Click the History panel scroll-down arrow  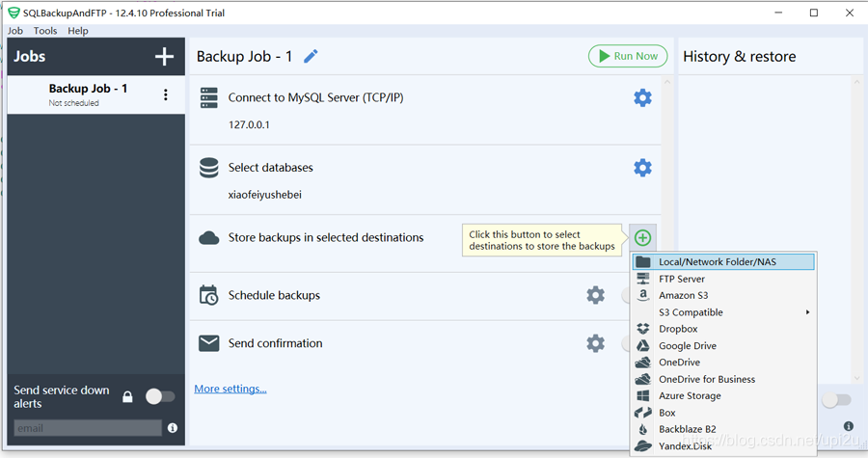click(857, 378)
